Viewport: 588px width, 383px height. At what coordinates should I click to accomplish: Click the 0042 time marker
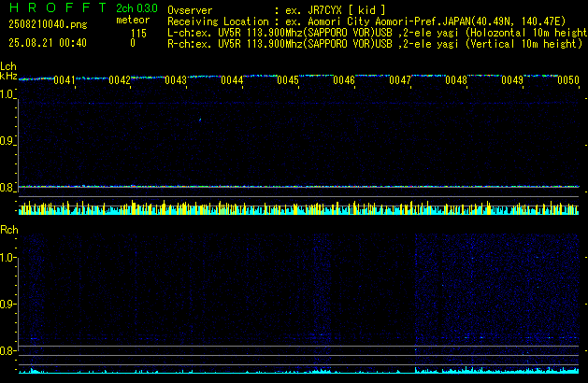pyautogui.click(x=120, y=80)
